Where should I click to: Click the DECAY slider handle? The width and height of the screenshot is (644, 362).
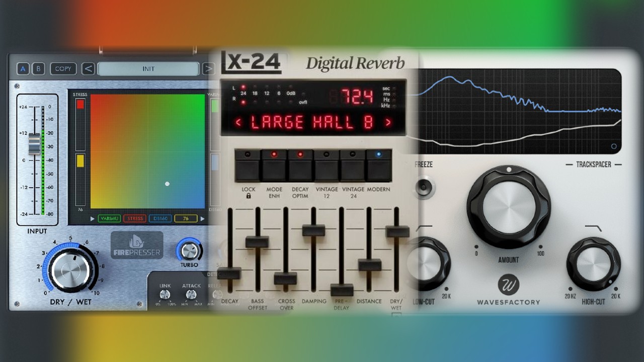pyautogui.click(x=229, y=274)
